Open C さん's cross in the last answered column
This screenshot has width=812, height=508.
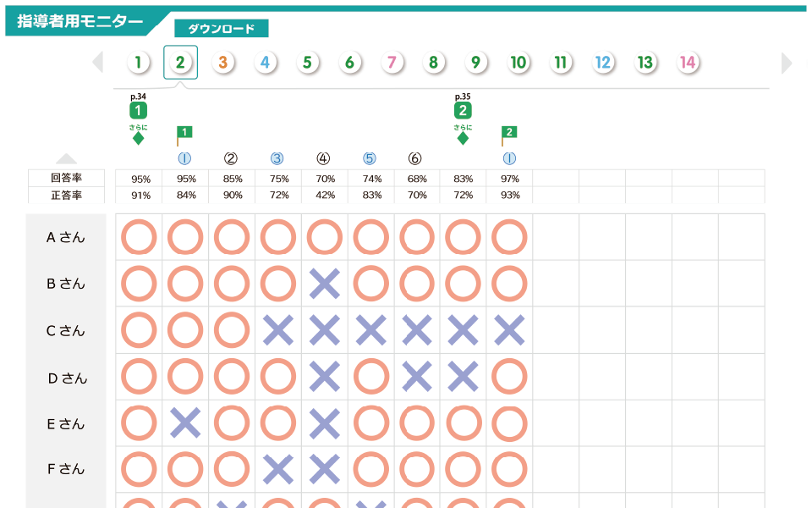pyautogui.click(x=509, y=330)
